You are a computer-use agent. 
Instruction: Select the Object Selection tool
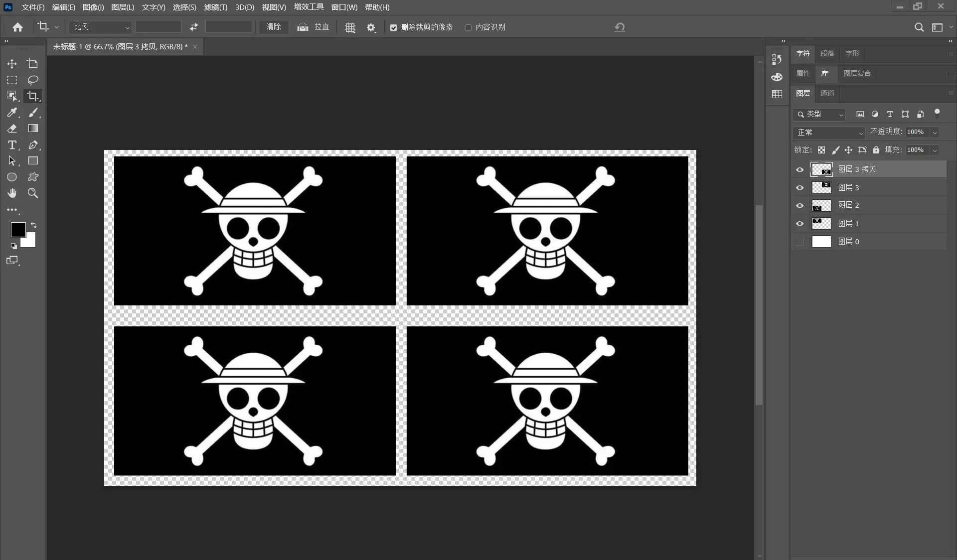[x=12, y=96]
